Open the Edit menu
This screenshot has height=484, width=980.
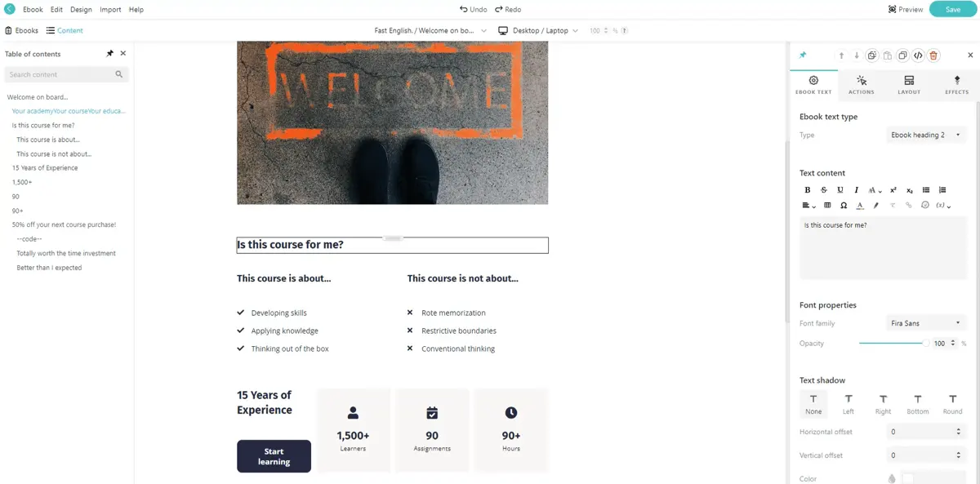pyautogui.click(x=56, y=10)
